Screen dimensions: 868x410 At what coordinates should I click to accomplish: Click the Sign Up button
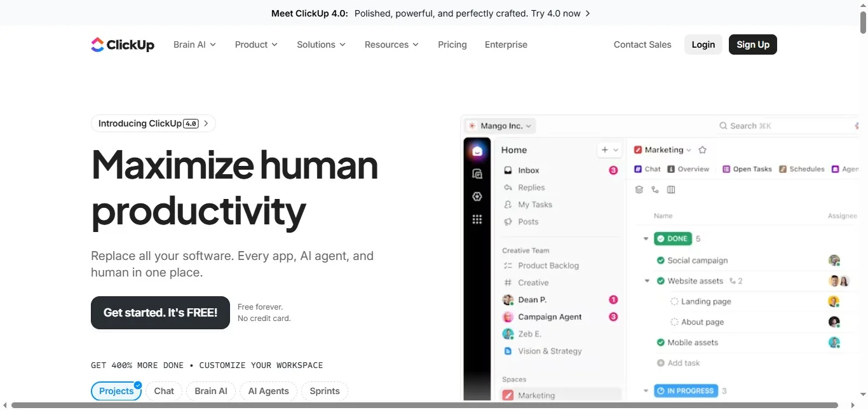(752, 44)
